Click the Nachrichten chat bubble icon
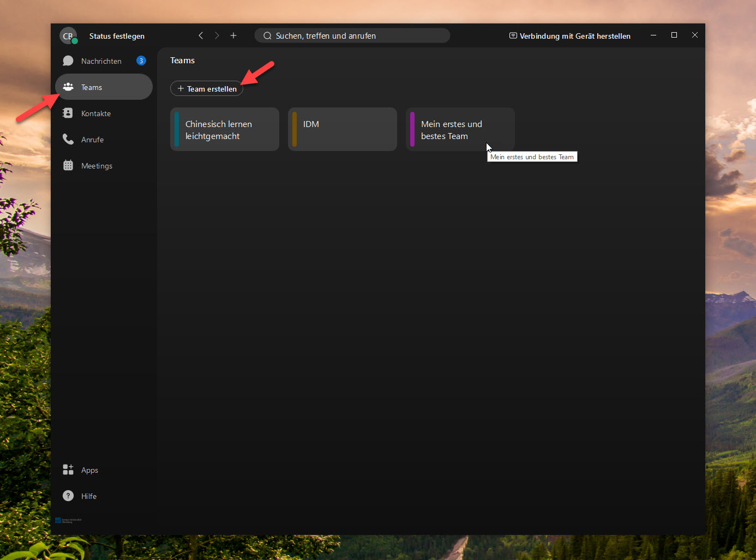Image resolution: width=756 pixels, height=560 pixels. 68,61
